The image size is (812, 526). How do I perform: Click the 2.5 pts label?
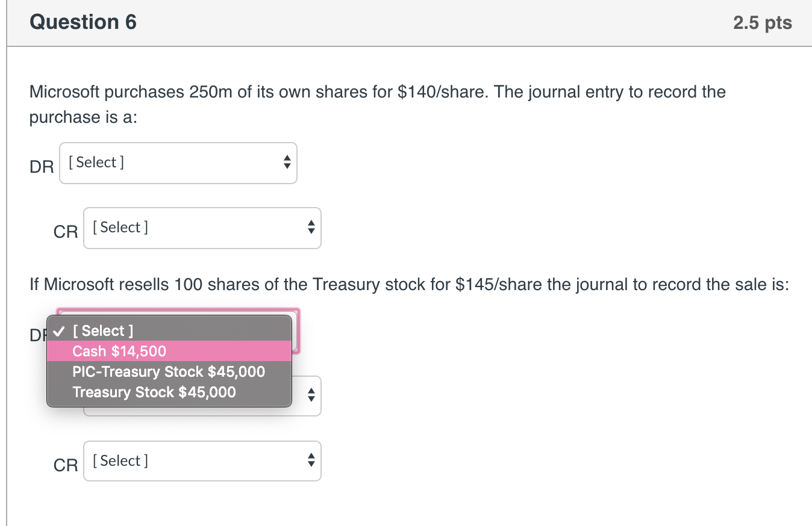coord(761,22)
